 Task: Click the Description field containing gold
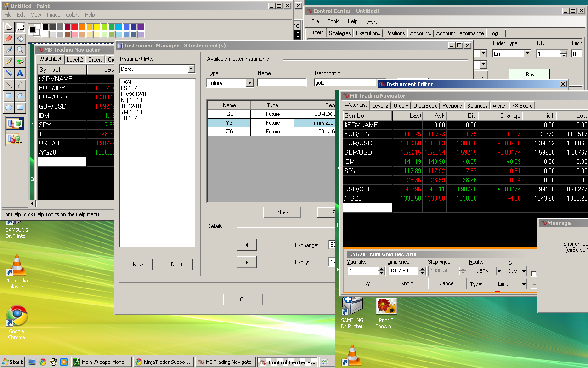tap(345, 83)
